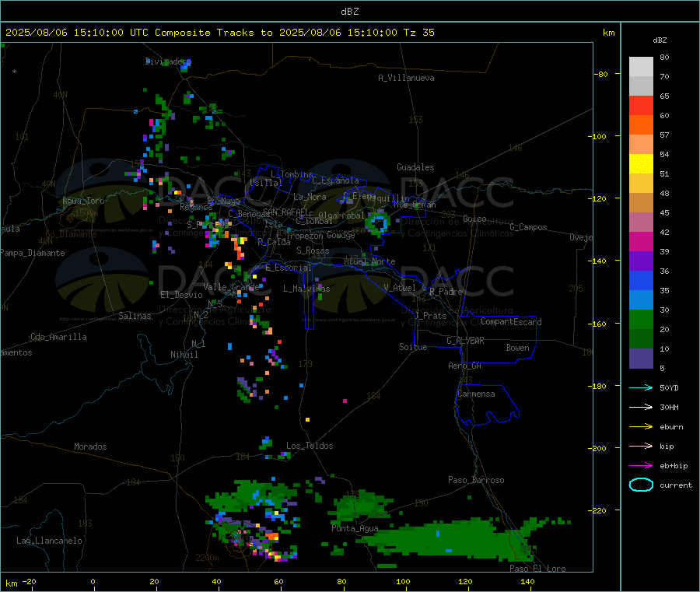Image resolution: width=700 pixels, height=592 pixels.
Task: Click the '-80' tick on the right axis
Action: click(x=601, y=75)
